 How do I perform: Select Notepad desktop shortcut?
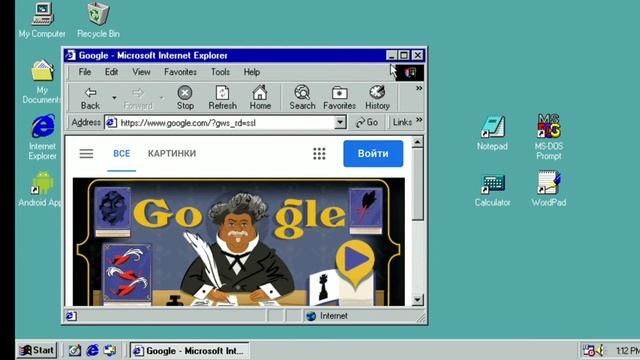coord(492,133)
